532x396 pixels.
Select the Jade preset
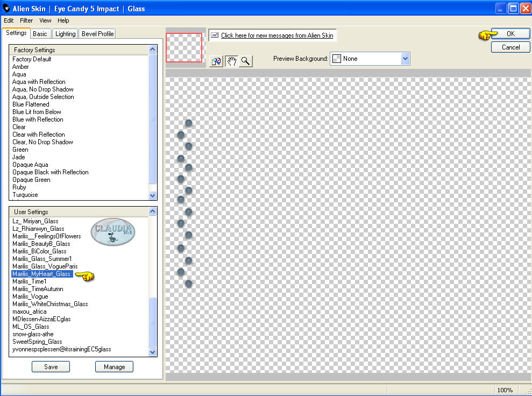(19, 157)
